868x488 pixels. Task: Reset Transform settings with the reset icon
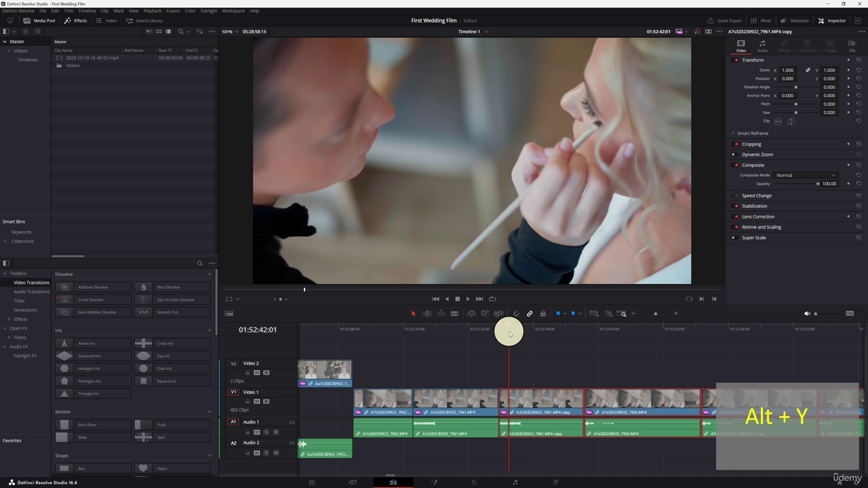pyautogui.click(x=859, y=60)
